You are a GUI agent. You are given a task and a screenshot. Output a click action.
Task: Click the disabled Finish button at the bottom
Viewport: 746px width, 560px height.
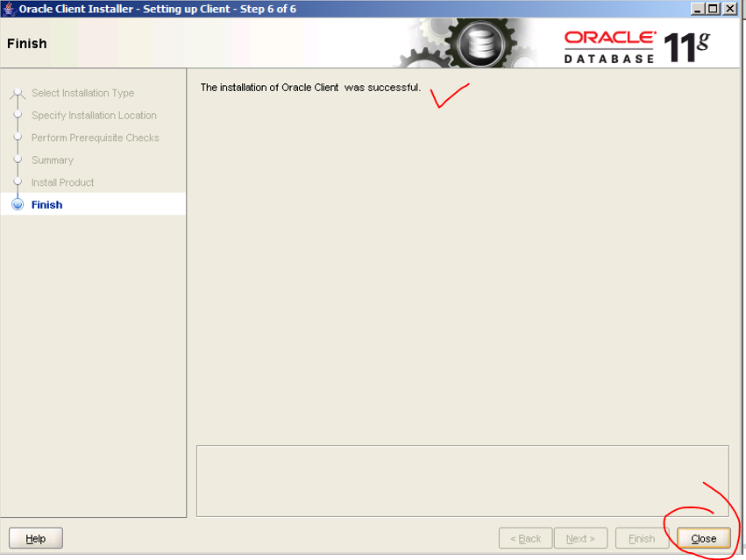click(x=641, y=538)
